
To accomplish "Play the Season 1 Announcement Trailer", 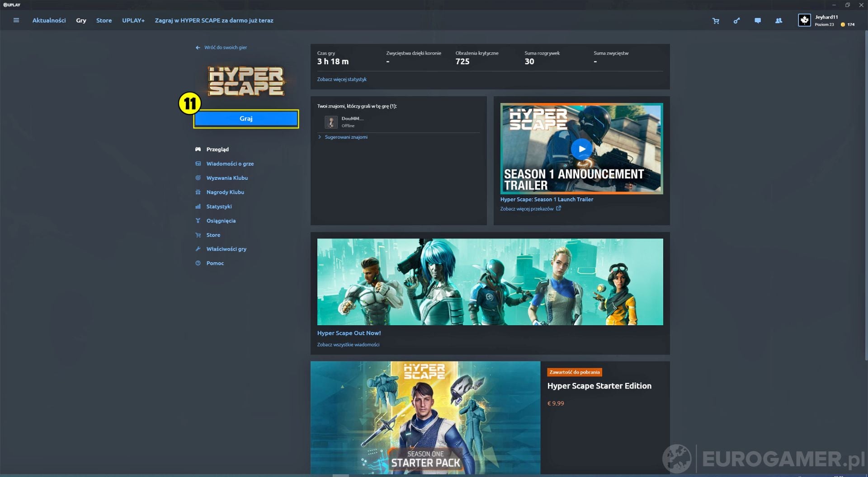I will click(581, 149).
